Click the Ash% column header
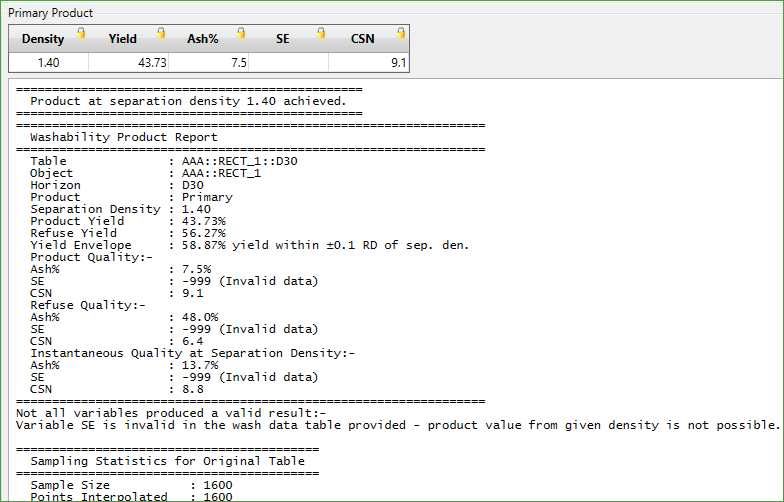This screenshot has height=502, width=784. coord(202,39)
